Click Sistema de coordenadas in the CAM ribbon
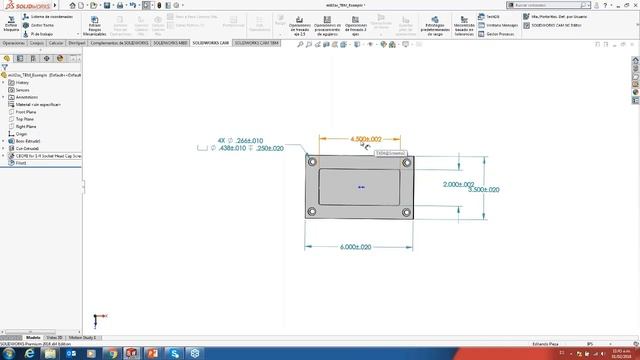This screenshot has height=360, width=640. (48, 17)
